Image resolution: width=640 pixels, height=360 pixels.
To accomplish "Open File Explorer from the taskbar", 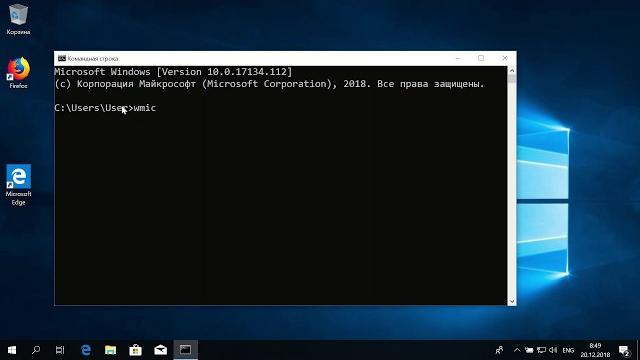I will (110, 350).
